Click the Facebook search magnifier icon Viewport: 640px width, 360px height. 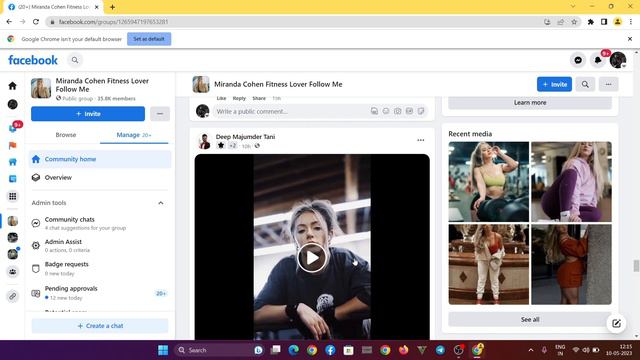75,60
